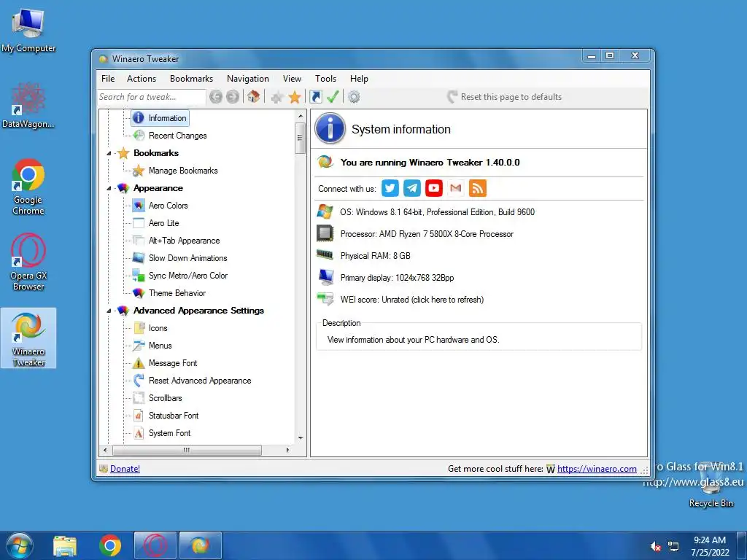Select Google Chrome desktop icon
The width and height of the screenshot is (747, 560).
[28, 187]
